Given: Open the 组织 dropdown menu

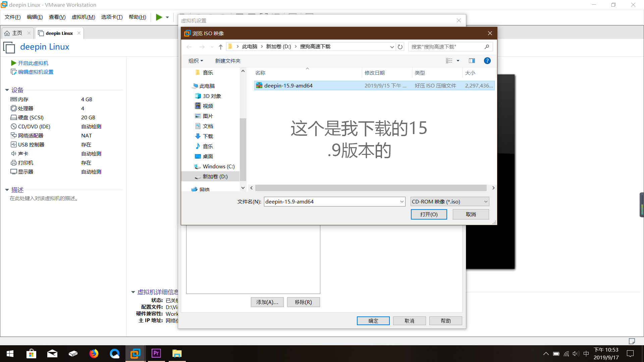Looking at the screenshot, I should (196, 61).
